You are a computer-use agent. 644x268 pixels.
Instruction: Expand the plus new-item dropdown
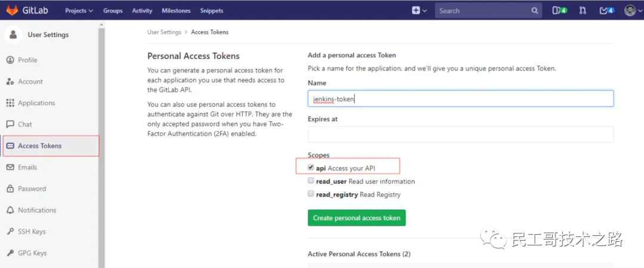tap(419, 11)
